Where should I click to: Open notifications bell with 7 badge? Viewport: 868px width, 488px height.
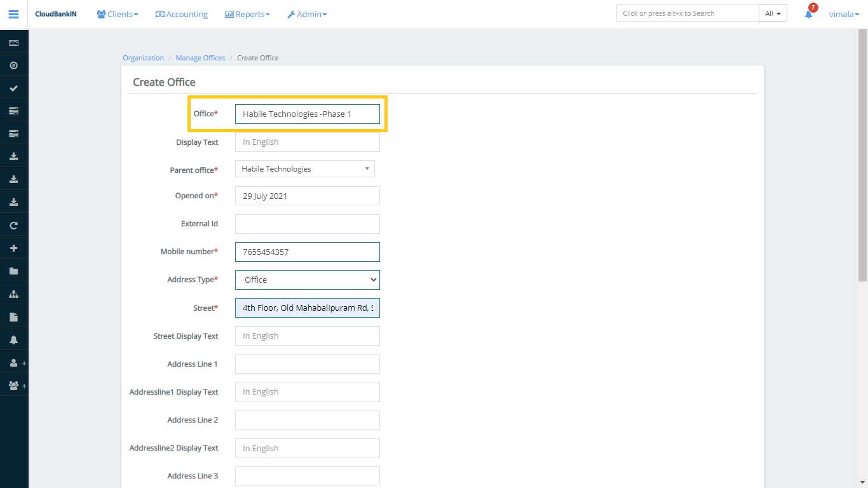(x=809, y=13)
